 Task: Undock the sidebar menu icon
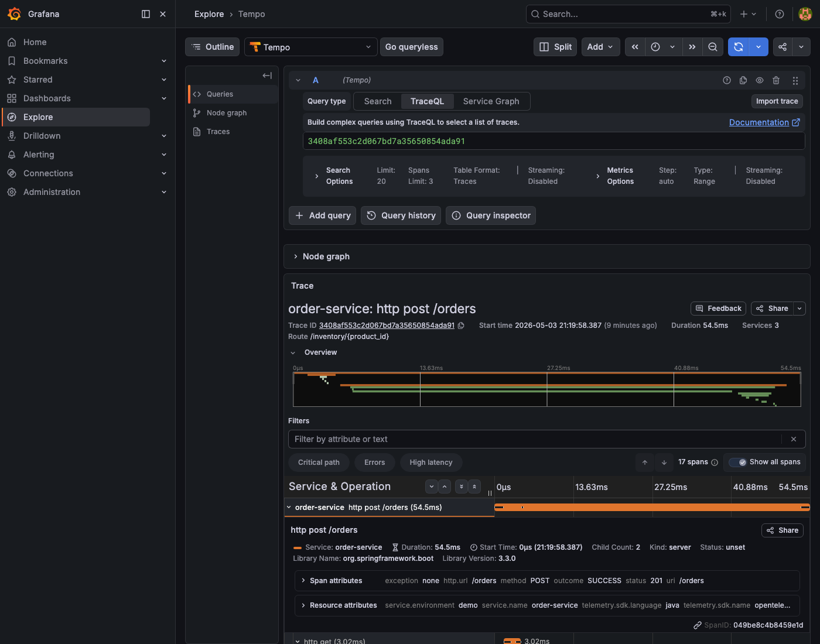tap(146, 14)
